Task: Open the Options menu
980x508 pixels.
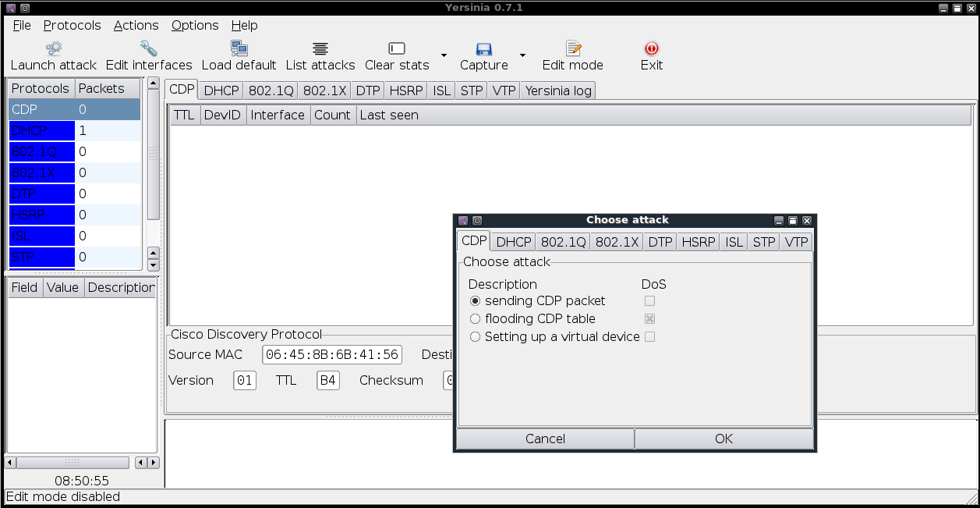Action: click(x=195, y=25)
